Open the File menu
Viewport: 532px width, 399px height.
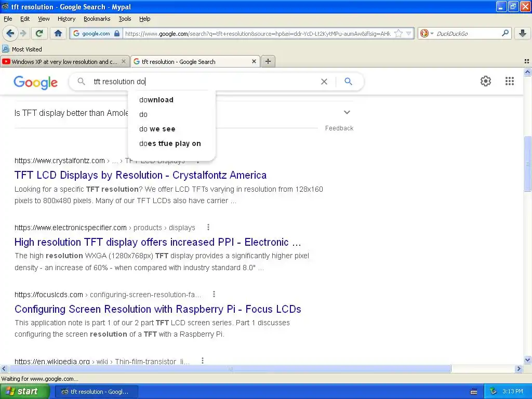coord(8,19)
